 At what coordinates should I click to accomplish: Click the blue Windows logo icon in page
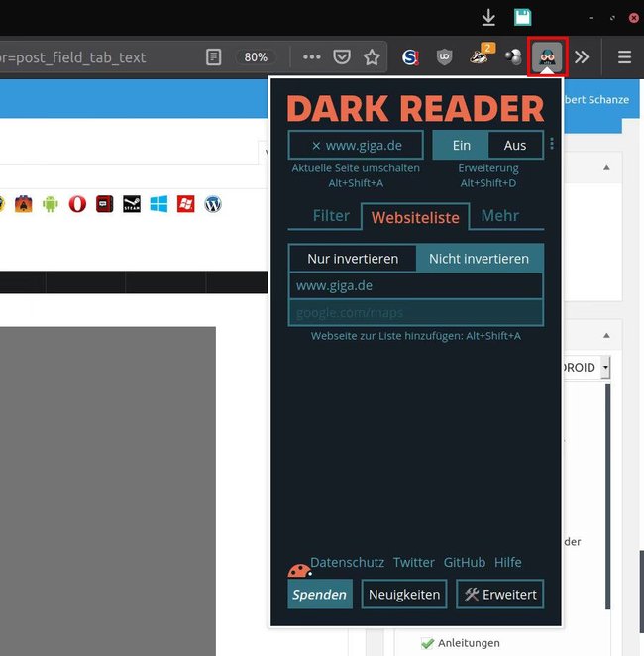[159, 204]
